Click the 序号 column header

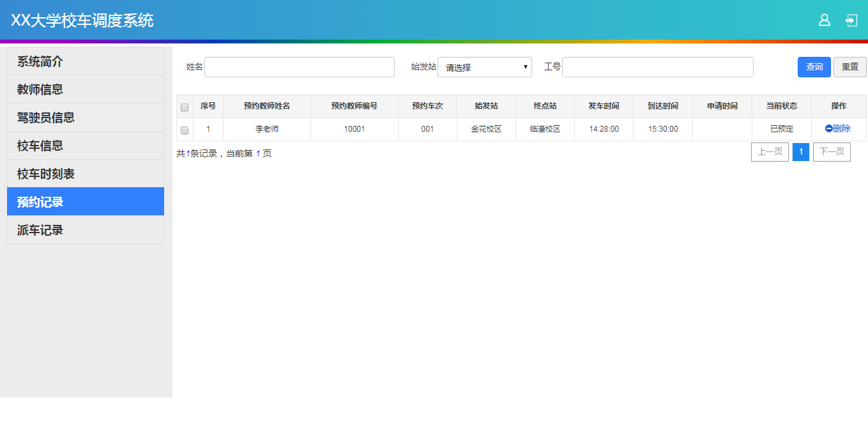coord(208,106)
